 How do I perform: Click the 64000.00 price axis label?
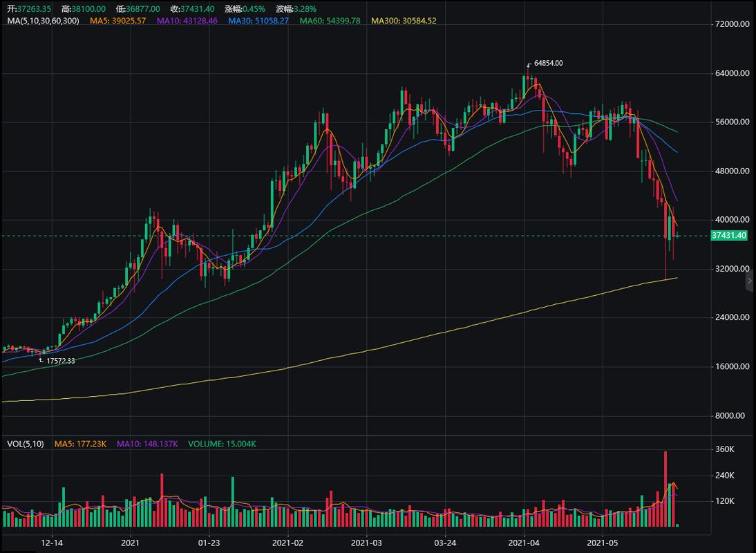pyautogui.click(x=732, y=73)
